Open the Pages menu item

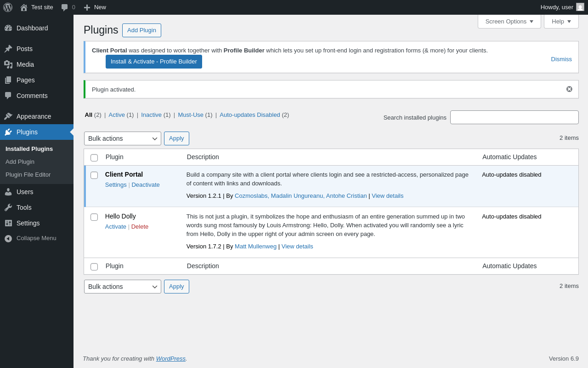pos(37,80)
